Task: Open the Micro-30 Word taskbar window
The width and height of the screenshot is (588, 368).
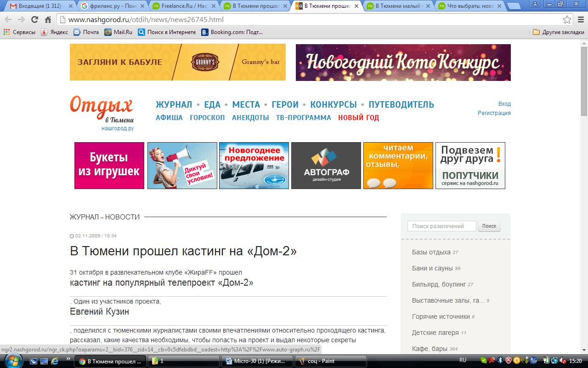Action: 257,361
